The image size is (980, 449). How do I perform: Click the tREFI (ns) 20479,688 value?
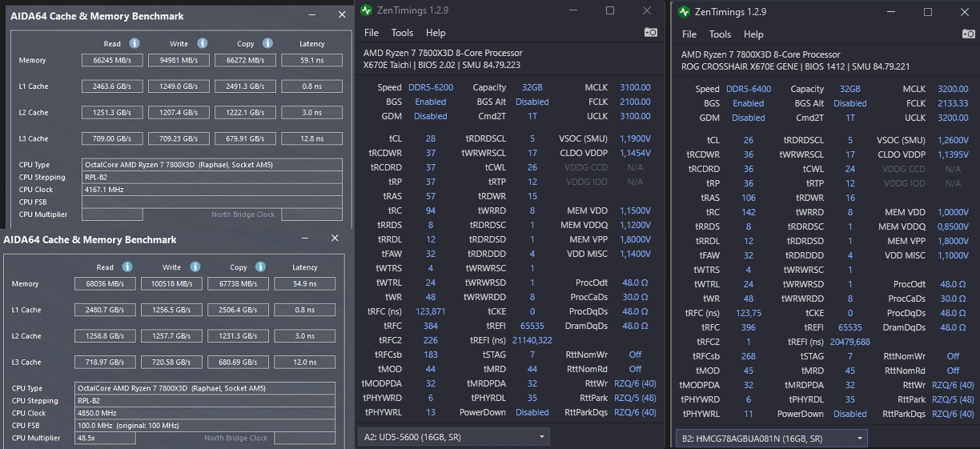(x=850, y=342)
